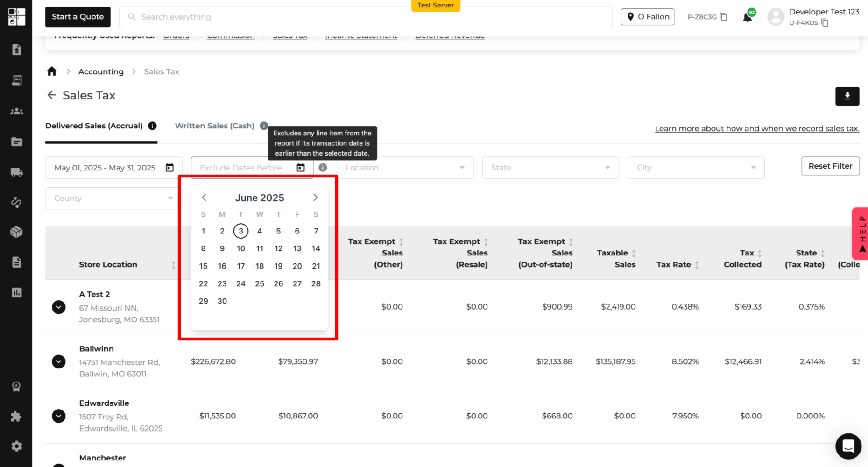Click info icon next to Delivered Sales

click(x=152, y=126)
